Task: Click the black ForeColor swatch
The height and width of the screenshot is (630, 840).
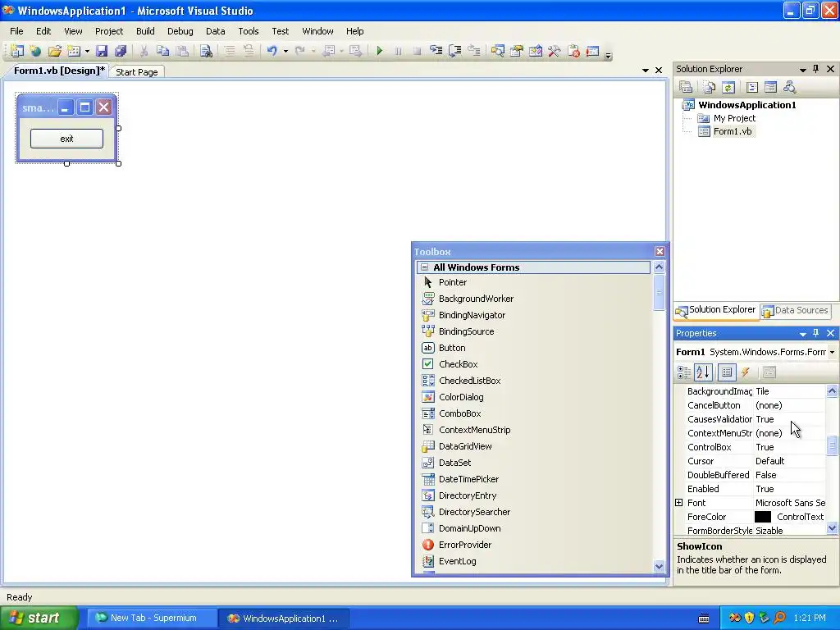Action: (x=762, y=517)
